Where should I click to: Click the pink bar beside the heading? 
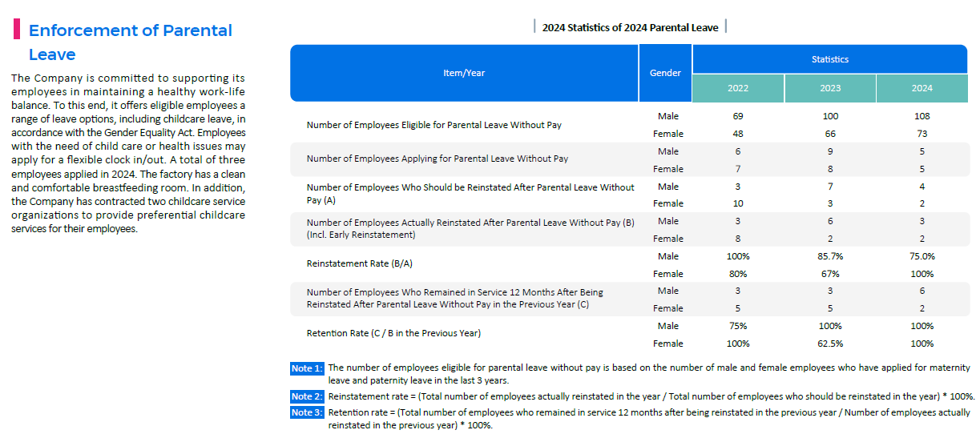[x=16, y=30]
